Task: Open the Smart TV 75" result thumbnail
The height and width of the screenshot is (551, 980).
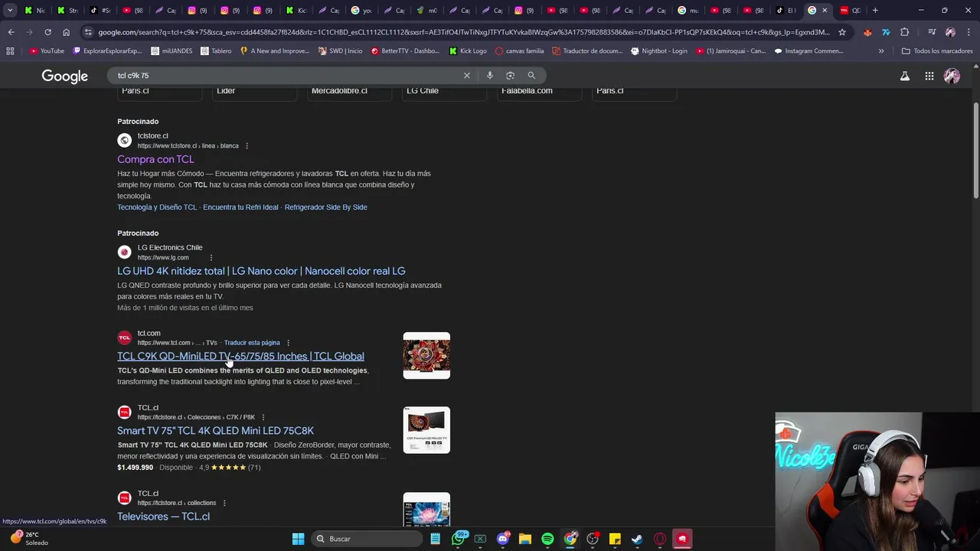Action: click(x=426, y=429)
